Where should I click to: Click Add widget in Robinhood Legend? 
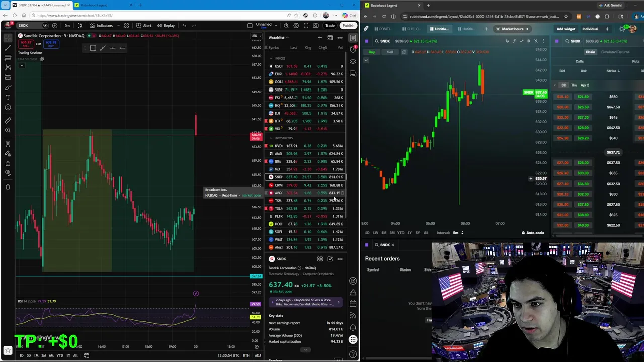pos(566,29)
